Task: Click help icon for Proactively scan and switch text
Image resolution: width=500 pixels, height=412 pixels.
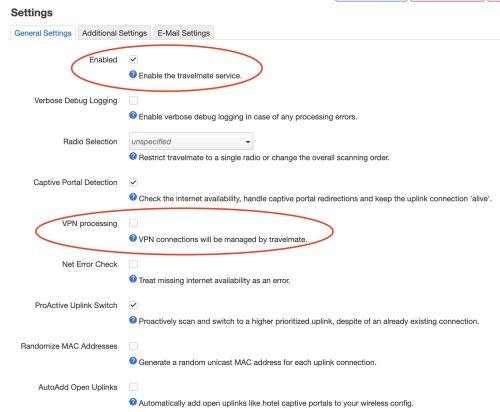Action: [133, 320]
